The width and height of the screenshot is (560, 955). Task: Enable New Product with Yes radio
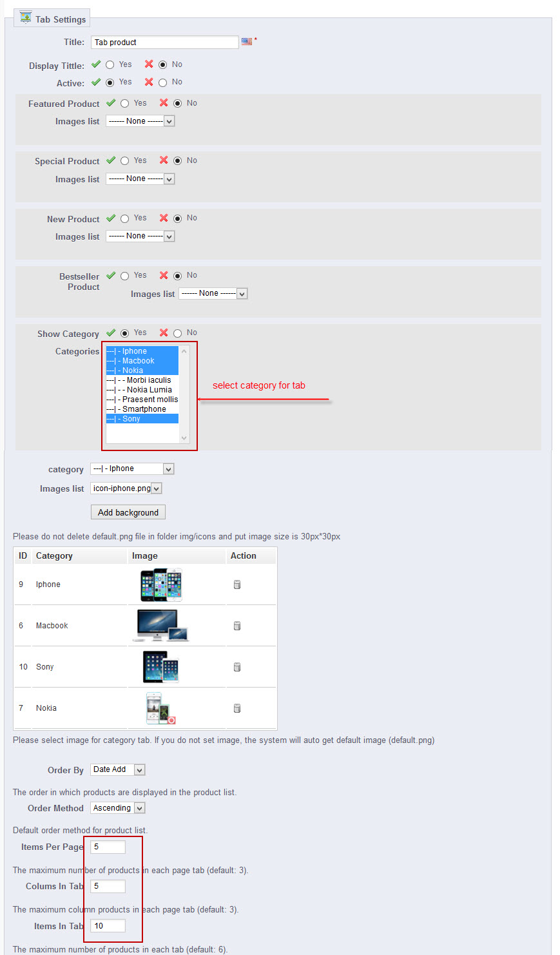125,218
